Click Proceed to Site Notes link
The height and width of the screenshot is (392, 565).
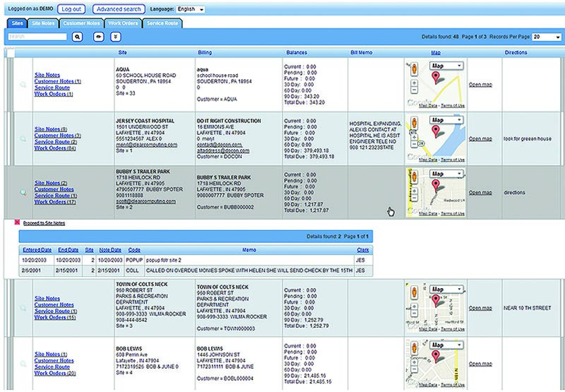pyautogui.click(x=44, y=222)
